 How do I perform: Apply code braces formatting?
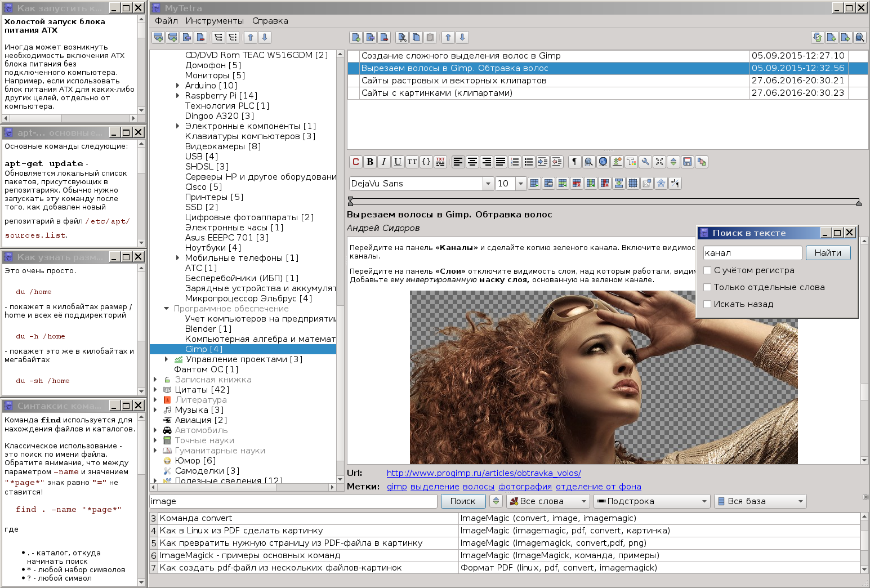point(426,162)
